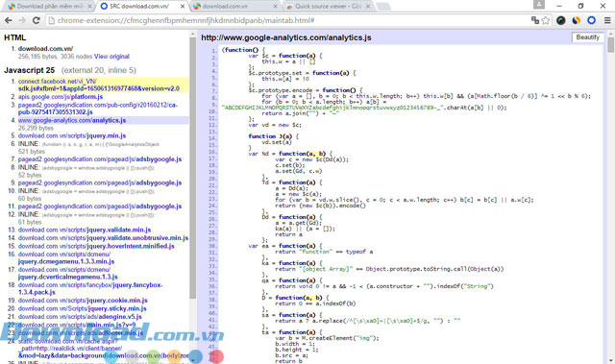Open jquery.fancybox-1.3.4.pack.js script
Viewport: 615px width, 364px height.
(x=90, y=289)
